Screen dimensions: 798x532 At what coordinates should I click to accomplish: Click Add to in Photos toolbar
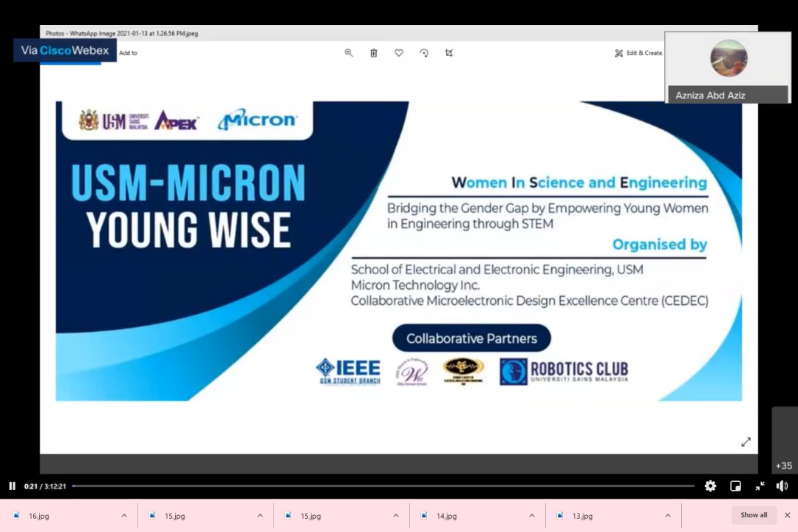pos(129,53)
